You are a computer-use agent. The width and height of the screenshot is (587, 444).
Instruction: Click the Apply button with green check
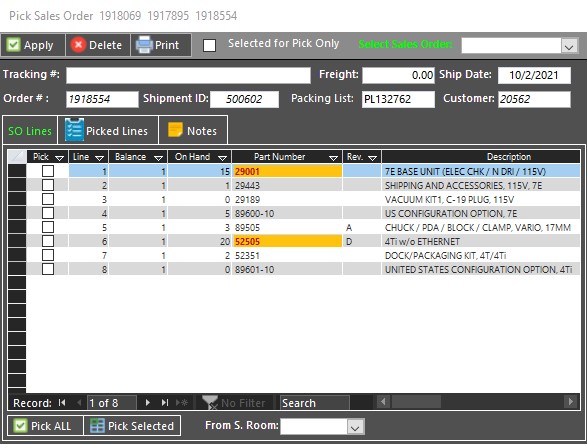[x=33, y=45]
